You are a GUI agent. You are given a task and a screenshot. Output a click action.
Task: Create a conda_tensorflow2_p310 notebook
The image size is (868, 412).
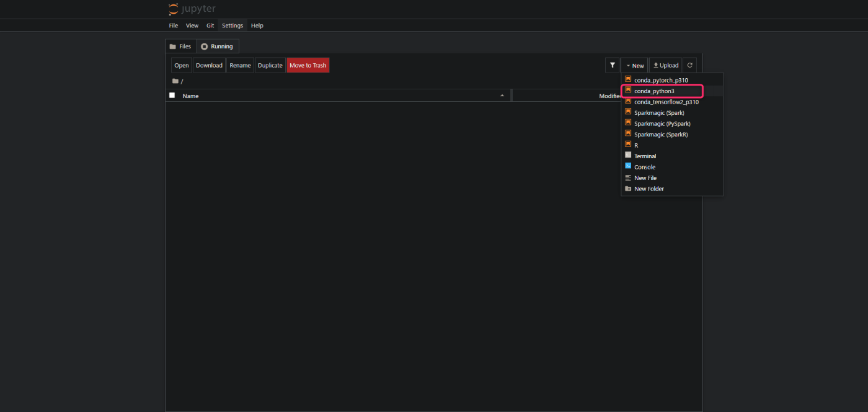click(672, 102)
